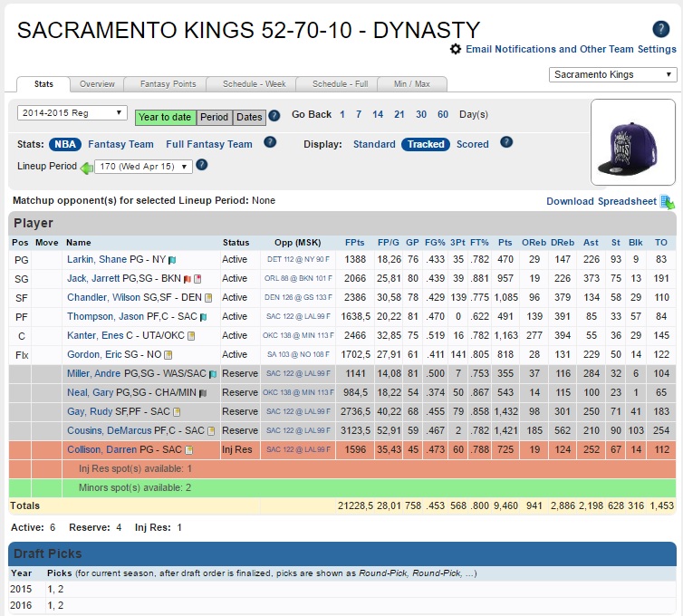683x616 pixels.
Task: Go back 60 days link
Action: coord(443,114)
